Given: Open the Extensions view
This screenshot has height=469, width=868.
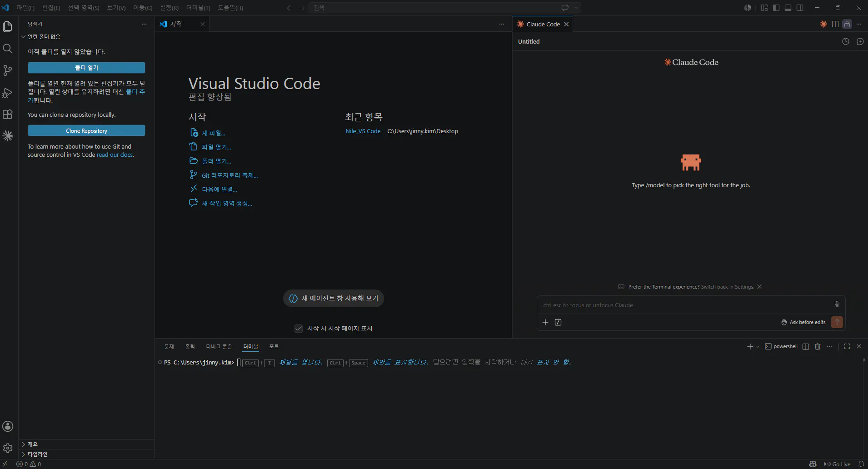Looking at the screenshot, I should (x=8, y=114).
